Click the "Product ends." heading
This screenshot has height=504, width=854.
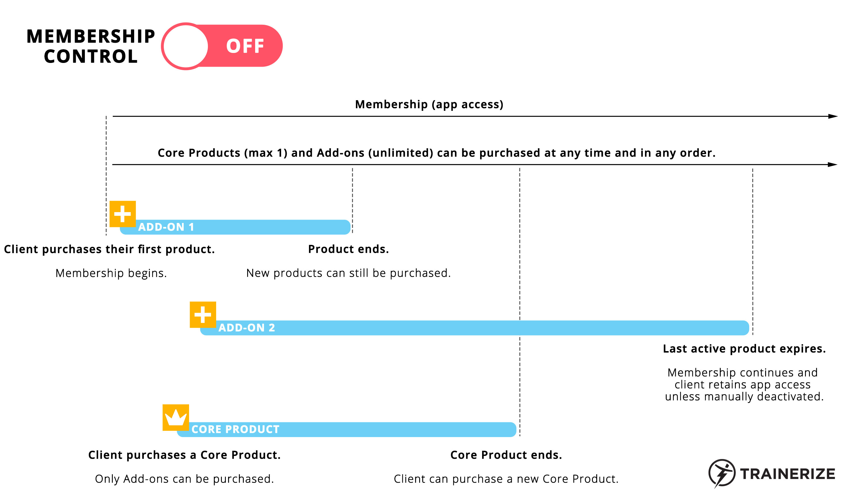(x=348, y=249)
